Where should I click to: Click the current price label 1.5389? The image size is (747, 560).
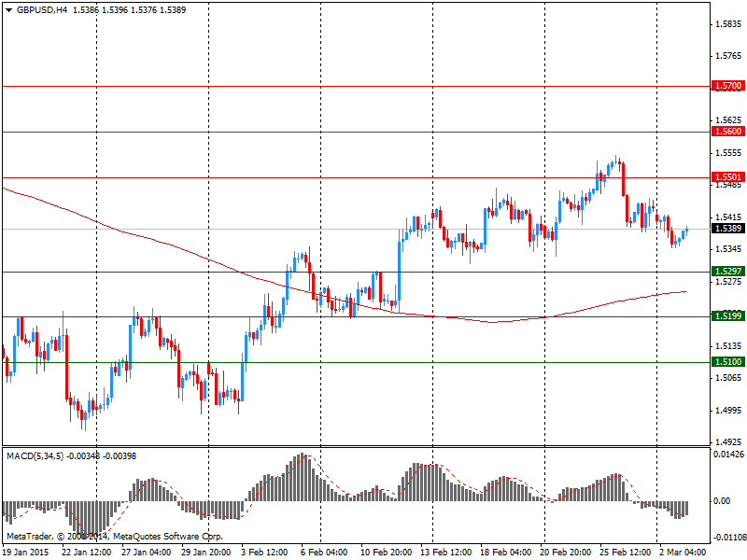click(x=727, y=229)
